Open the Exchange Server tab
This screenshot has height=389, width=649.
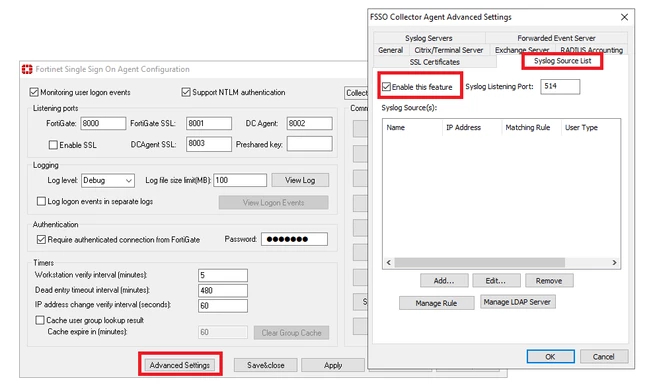pyautogui.click(x=522, y=50)
